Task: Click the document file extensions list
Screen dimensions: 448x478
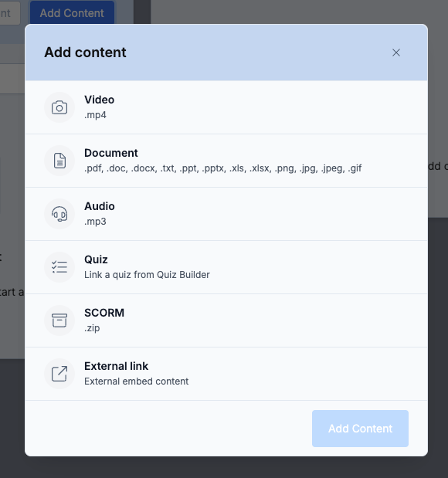Action: (223, 168)
